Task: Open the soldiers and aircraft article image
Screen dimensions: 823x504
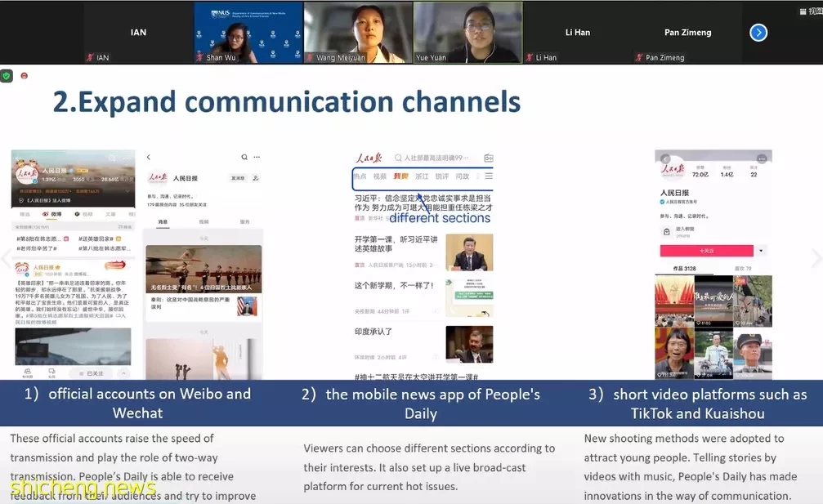Action: 204,269
